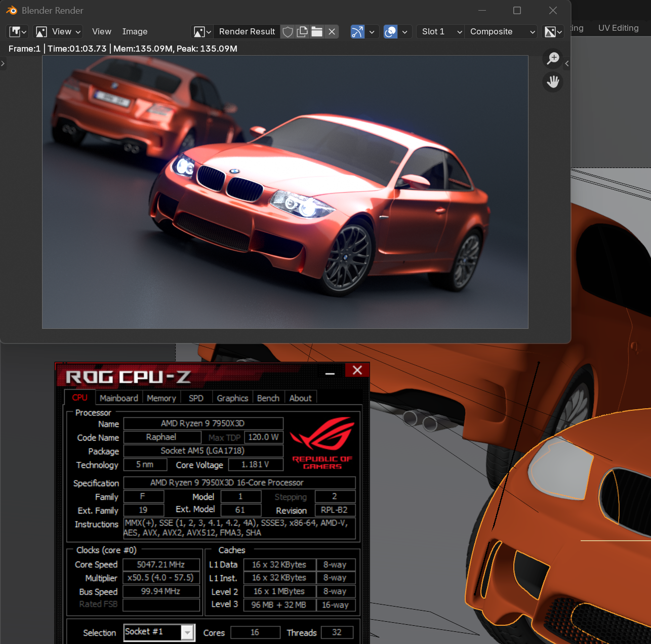Switch to UV Editing workspace tab
651x644 pixels.
[x=618, y=28]
